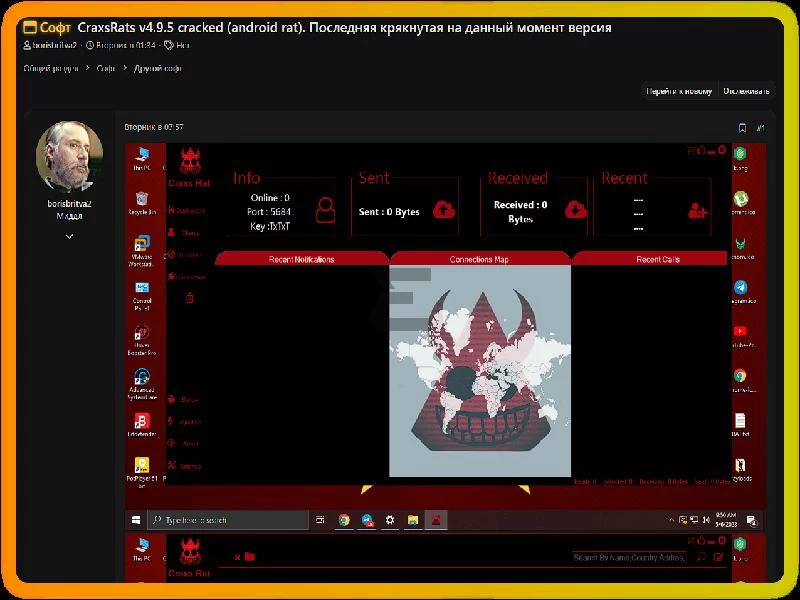Click the thread author name in the header

point(54,45)
